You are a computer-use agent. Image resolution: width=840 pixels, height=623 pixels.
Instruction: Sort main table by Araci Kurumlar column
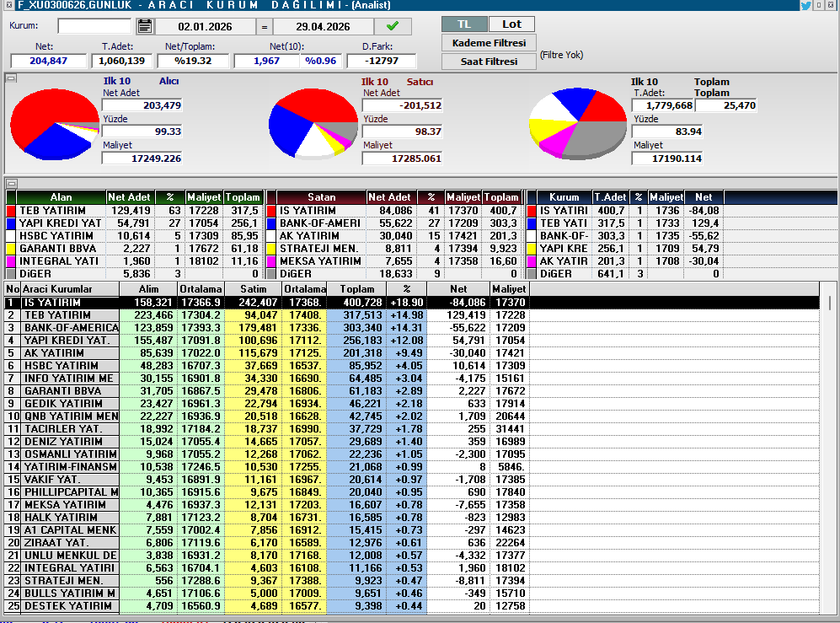70,289
